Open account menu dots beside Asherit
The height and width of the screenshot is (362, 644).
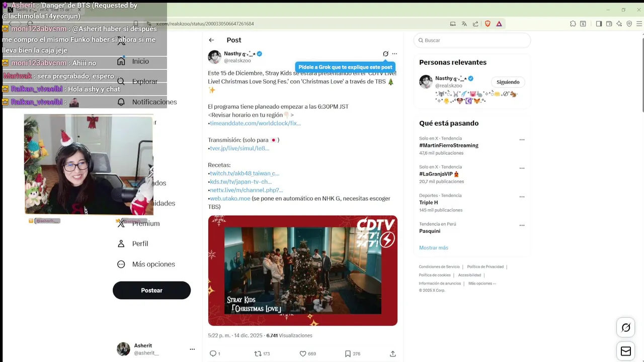click(192, 349)
